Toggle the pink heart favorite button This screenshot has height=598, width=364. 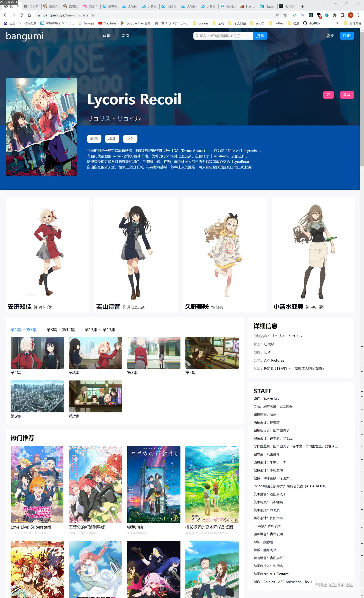328,95
